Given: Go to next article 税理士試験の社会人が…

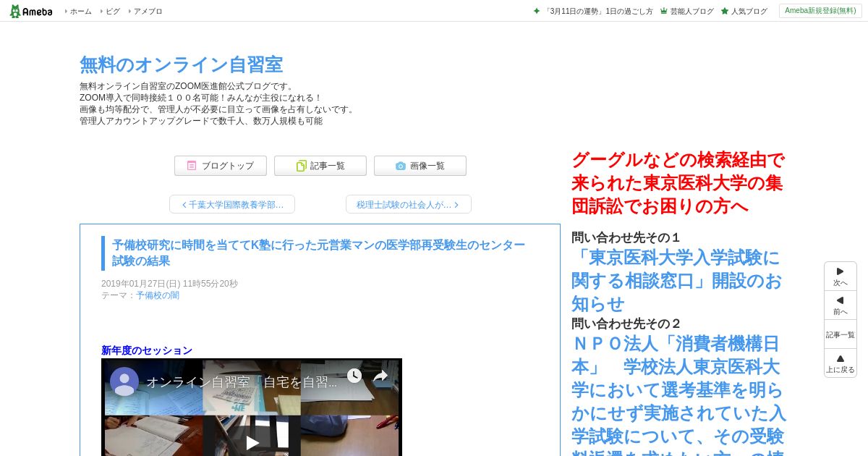Looking at the screenshot, I should [409, 205].
